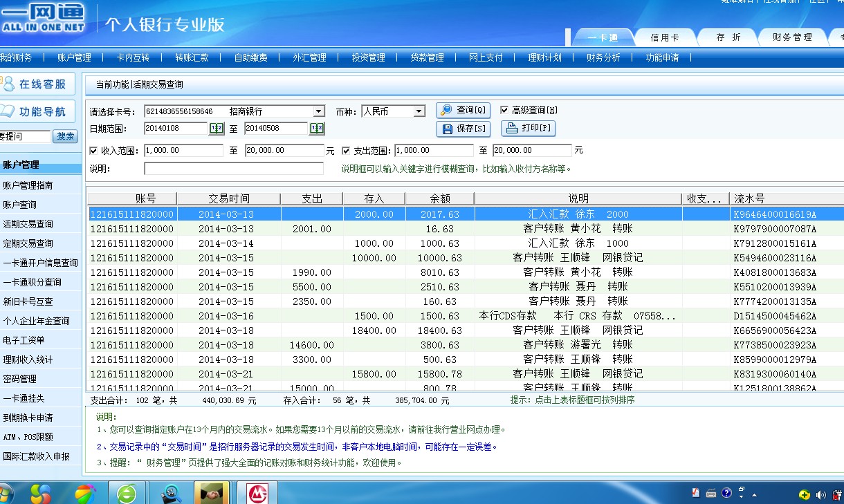Open the green browser icon in taskbar
844x504 pixels.
coord(127,493)
